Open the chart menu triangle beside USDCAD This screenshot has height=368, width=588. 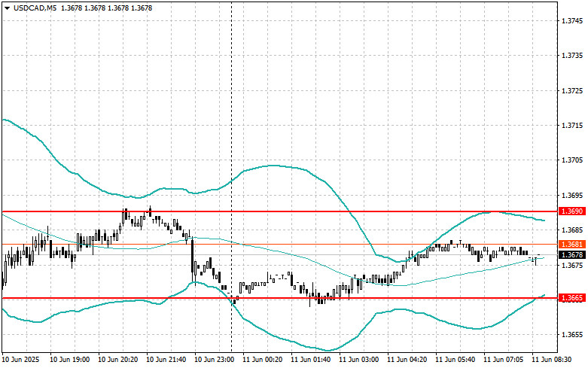pos(7,8)
